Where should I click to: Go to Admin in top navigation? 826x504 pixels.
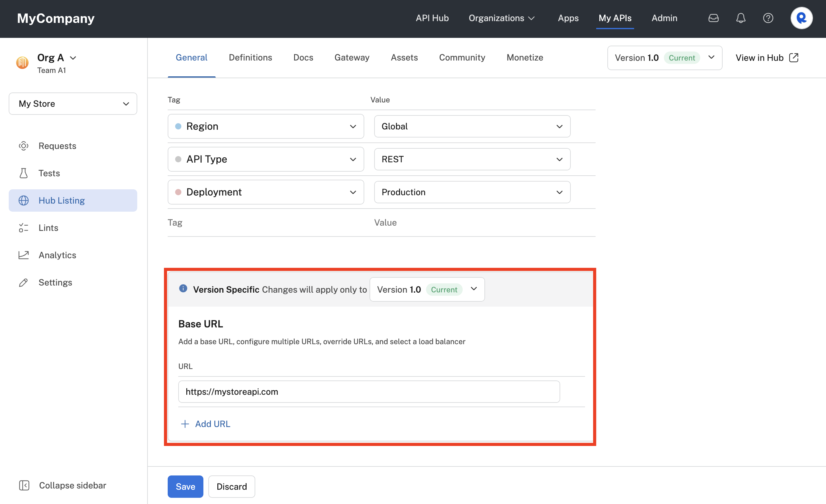[665, 18]
